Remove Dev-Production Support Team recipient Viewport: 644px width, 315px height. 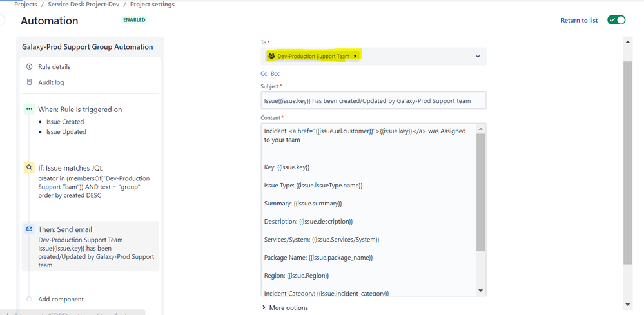(355, 56)
